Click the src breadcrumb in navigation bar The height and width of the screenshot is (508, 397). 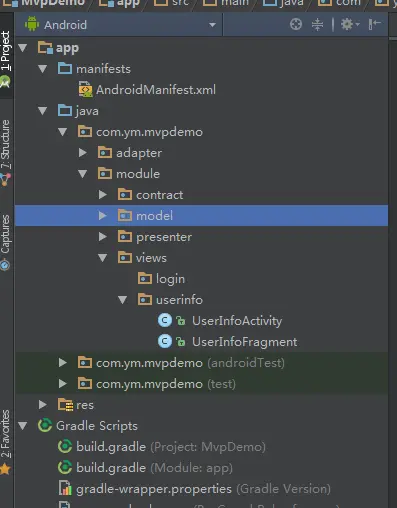[x=172, y=3]
